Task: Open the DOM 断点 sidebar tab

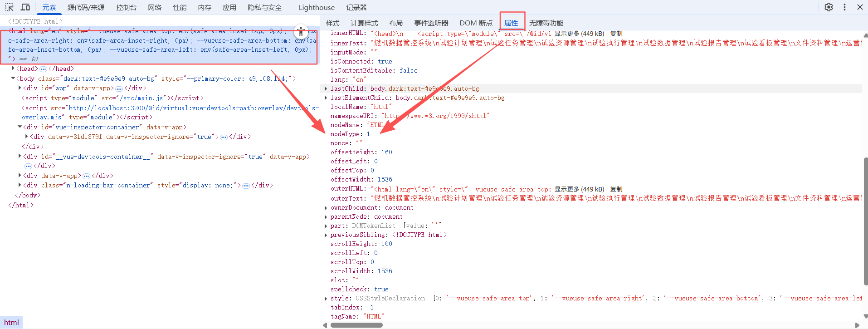Action: pyautogui.click(x=476, y=23)
